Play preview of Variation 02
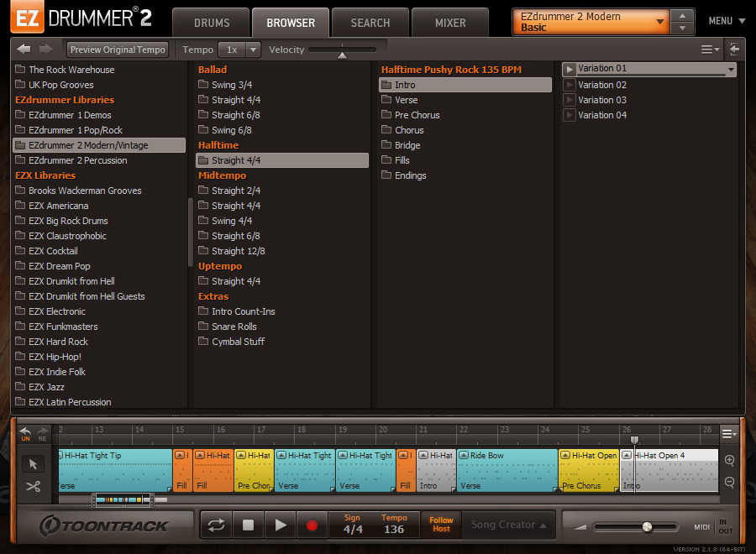The height and width of the screenshot is (554, 756). coord(570,86)
